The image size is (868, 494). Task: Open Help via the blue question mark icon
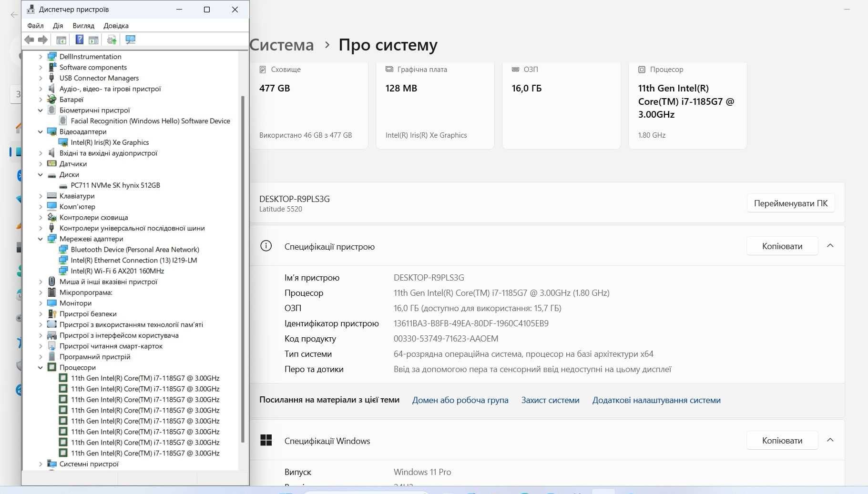click(80, 40)
